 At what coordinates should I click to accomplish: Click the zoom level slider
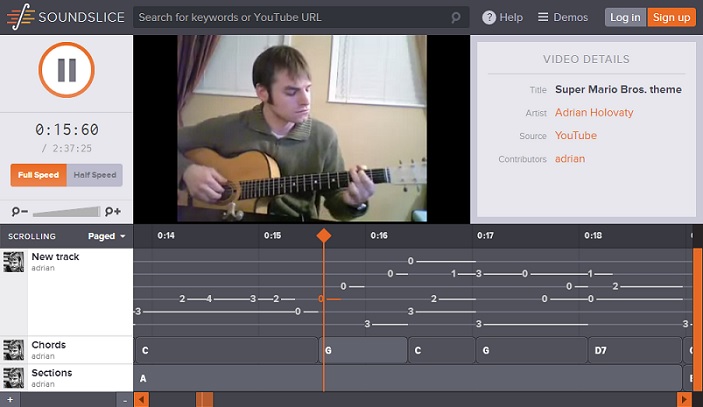click(66, 212)
